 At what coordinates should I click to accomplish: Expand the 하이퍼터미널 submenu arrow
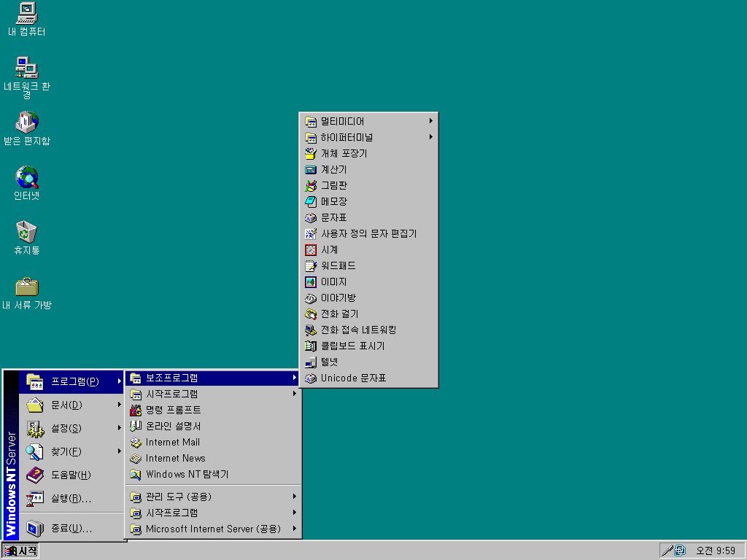pos(430,137)
